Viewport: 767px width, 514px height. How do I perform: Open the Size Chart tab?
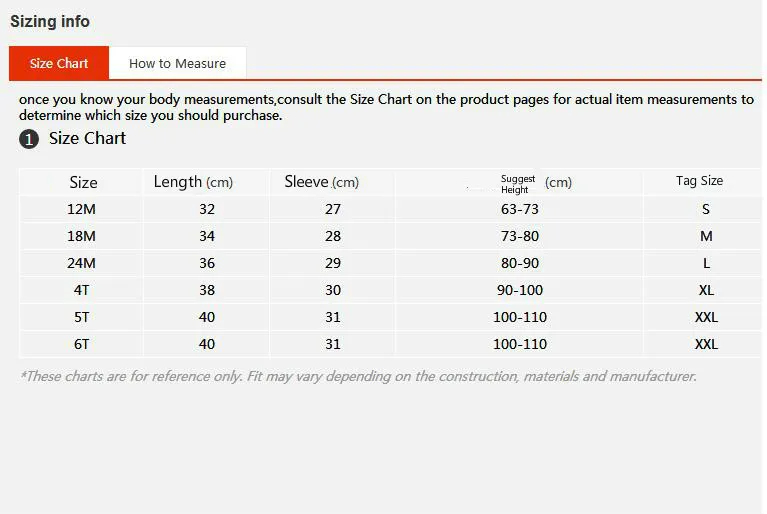pos(59,63)
